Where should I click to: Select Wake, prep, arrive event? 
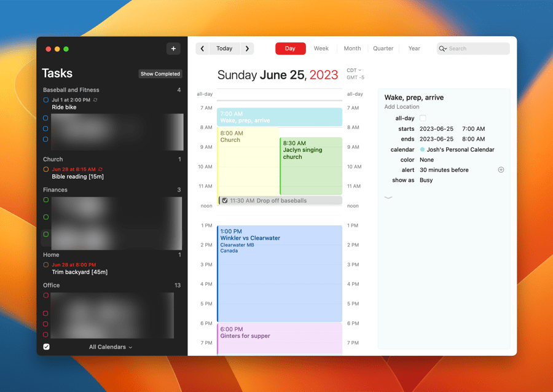tap(280, 117)
